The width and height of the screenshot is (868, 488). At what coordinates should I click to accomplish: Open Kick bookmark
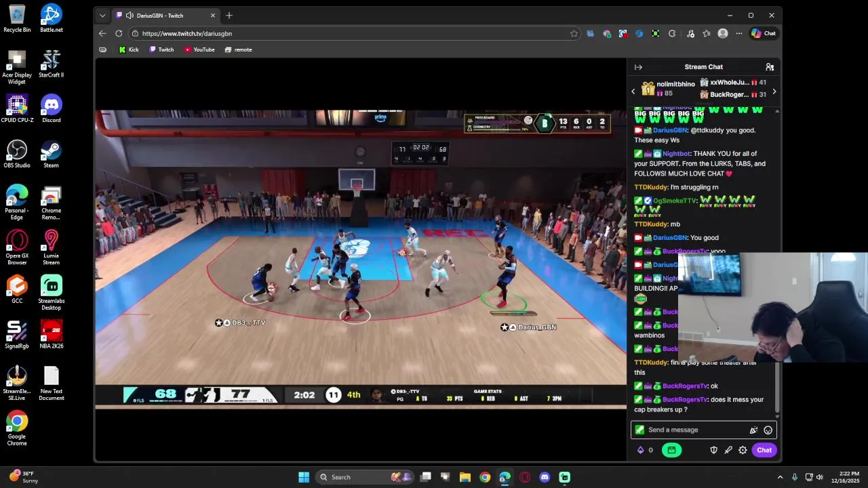tap(129, 49)
